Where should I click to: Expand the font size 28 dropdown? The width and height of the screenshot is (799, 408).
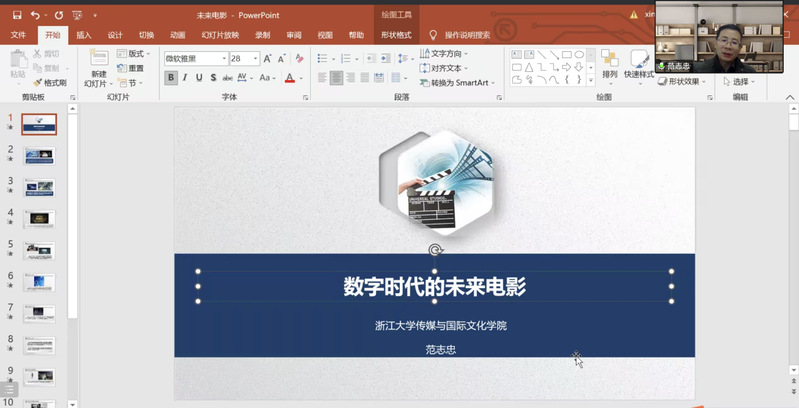point(254,59)
